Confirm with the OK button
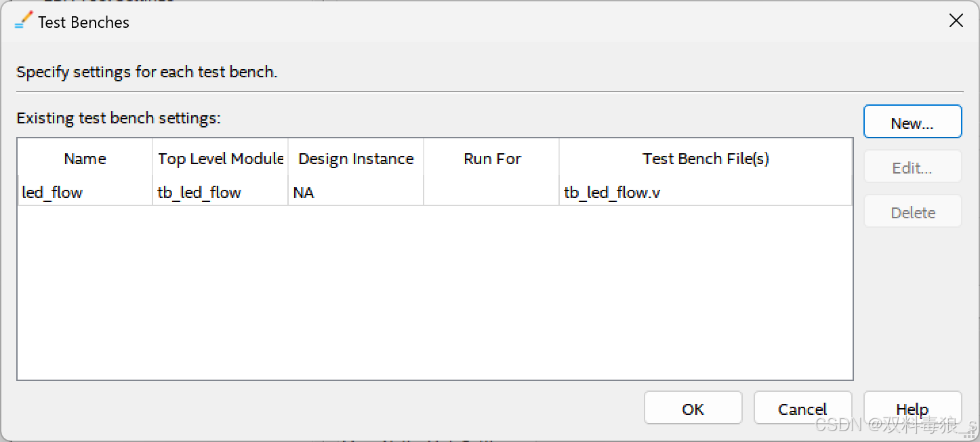The image size is (980, 442). coord(693,408)
